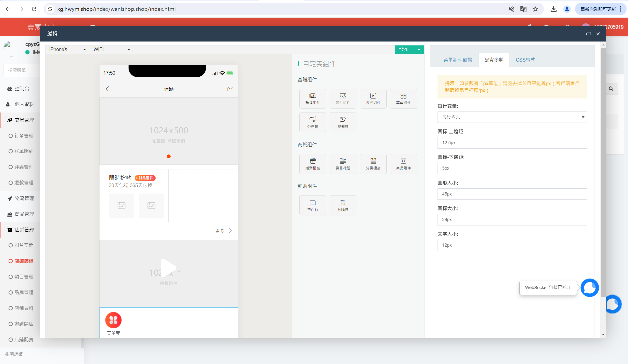Open the WIFI network selector dropdown
This screenshot has height=364, width=628.
(x=111, y=49)
